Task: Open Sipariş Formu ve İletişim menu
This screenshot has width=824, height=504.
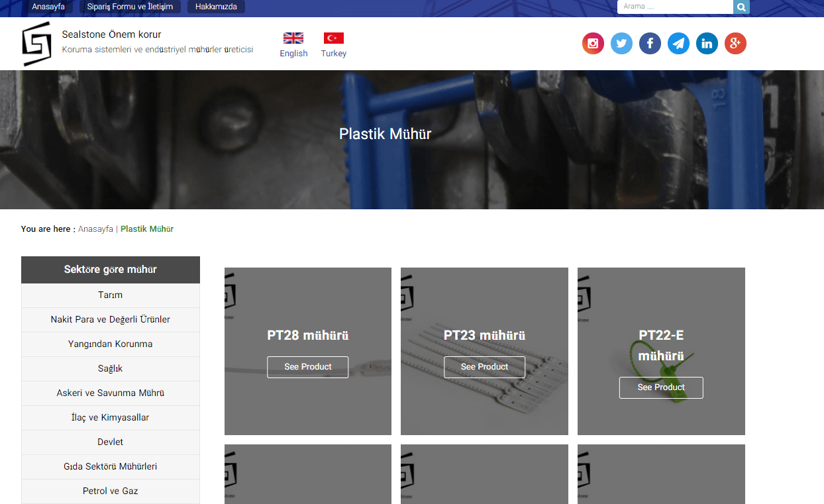Action: point(130,7)
